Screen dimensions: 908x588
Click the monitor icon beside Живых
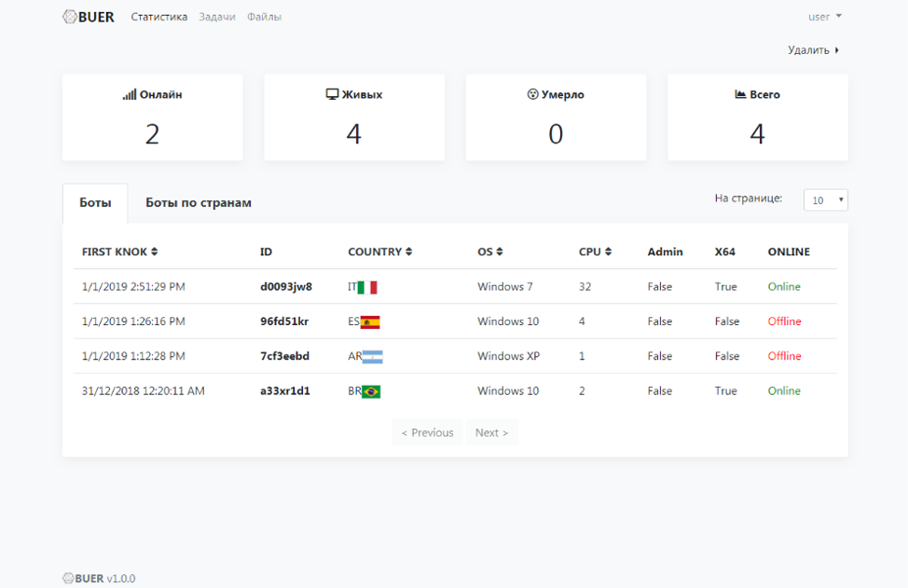[332, 94]
